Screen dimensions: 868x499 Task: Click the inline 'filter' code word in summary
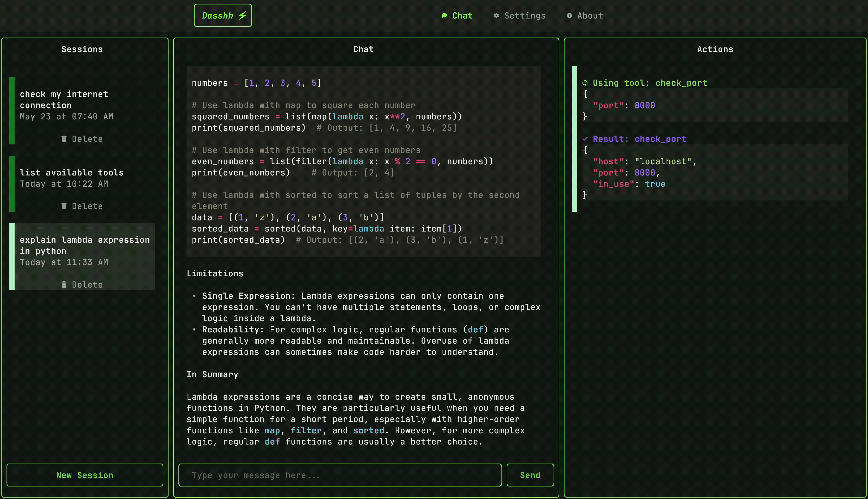point(306,430)
